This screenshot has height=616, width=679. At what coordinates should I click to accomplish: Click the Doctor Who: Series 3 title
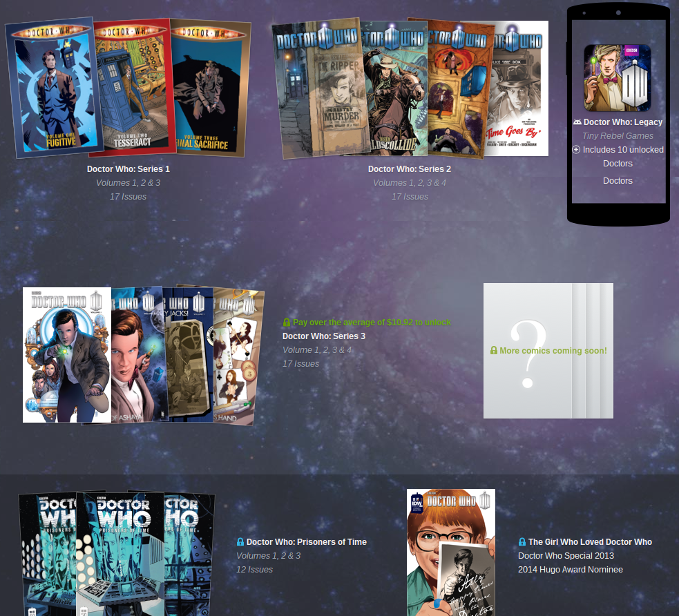(324, 336)
